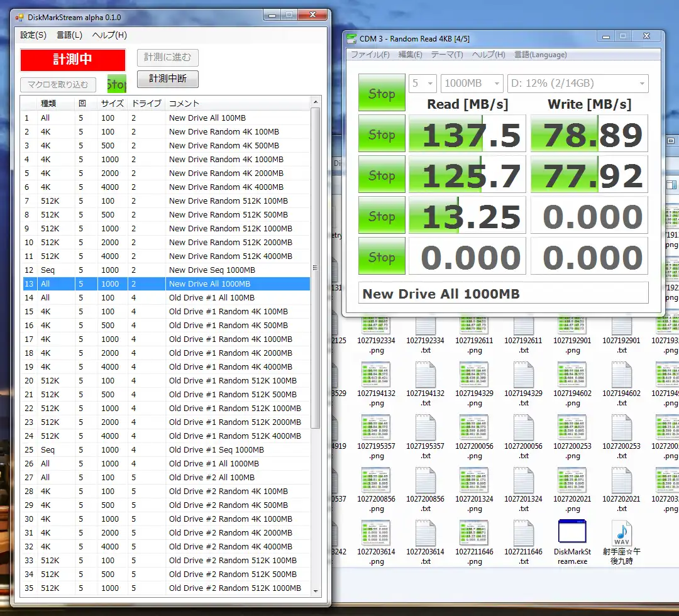The width and height of the screenshot is (679, 616).
Task: Open 言語(L) menu in DiskMarkStream
Action: tap(70, 35)
